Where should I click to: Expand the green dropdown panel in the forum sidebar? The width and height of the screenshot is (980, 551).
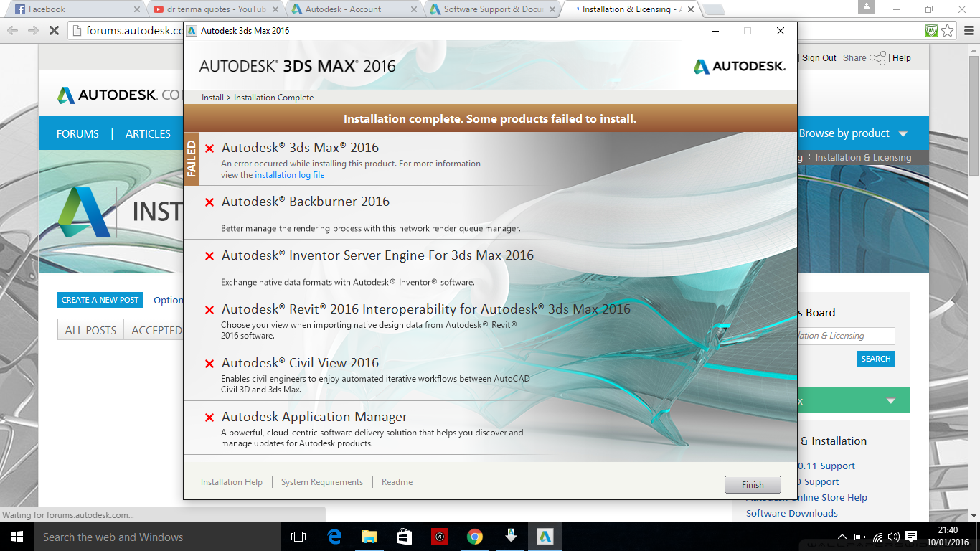(x=890, y=400)
